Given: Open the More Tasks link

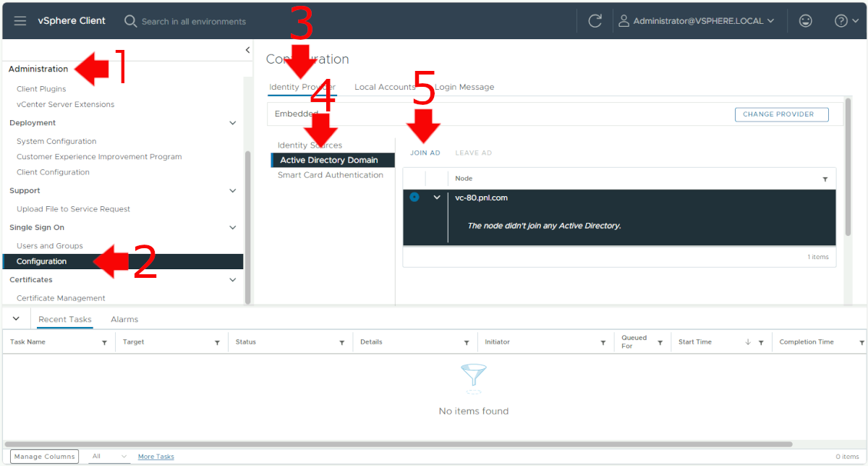Looking at the screenshot, I should coord(156,457).
